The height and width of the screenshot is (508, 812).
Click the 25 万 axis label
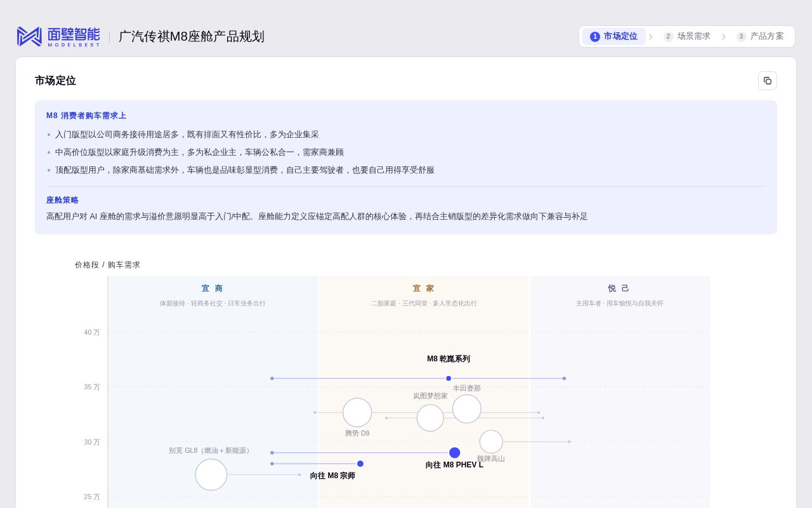click(x=92, y=497)
